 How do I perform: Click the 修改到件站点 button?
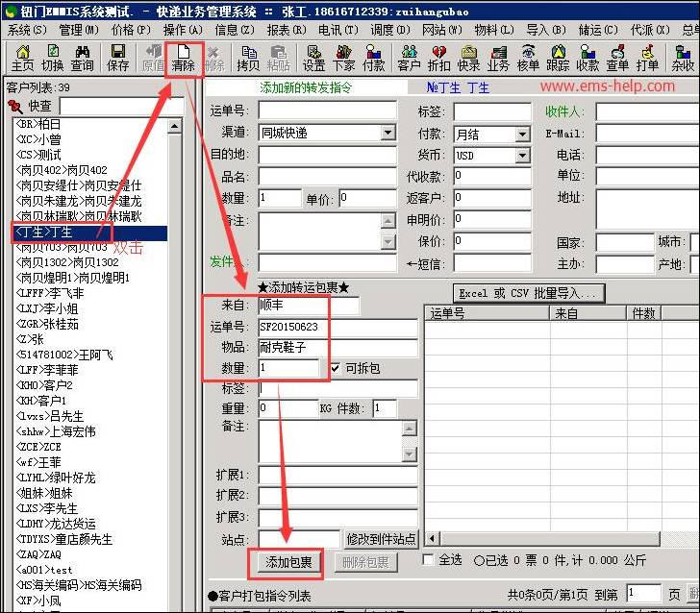point(381,539)
